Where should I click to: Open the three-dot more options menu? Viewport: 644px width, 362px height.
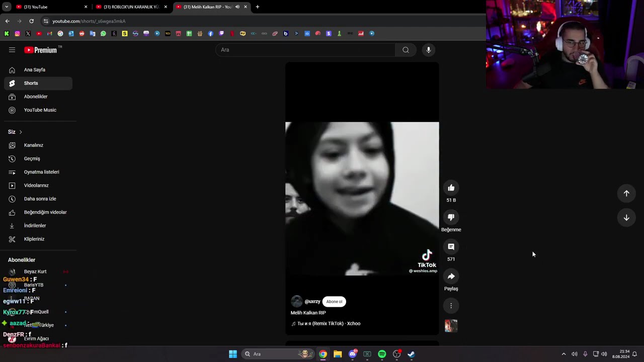(x=451, y=306)
